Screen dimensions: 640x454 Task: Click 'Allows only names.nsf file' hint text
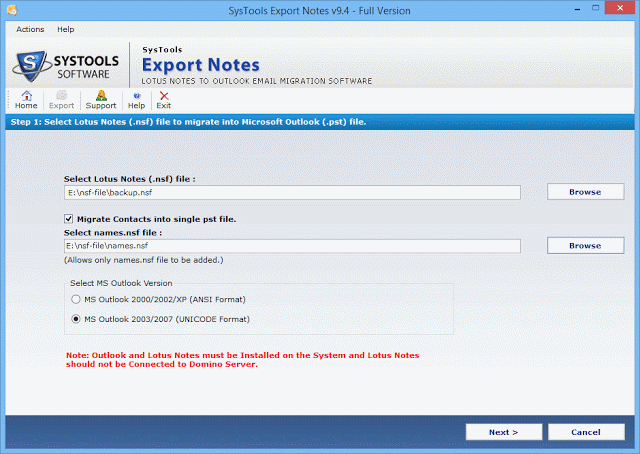(x=144, y=260)
